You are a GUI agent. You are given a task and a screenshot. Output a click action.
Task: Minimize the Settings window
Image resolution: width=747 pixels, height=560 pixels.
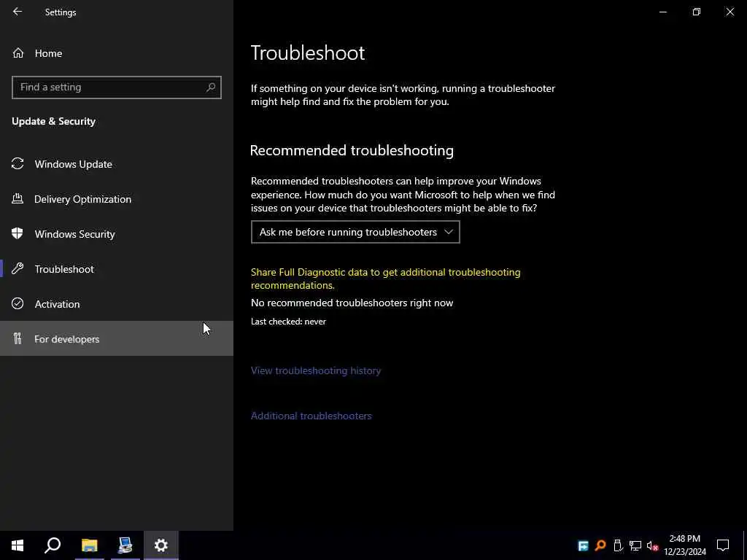pos(663,12)
